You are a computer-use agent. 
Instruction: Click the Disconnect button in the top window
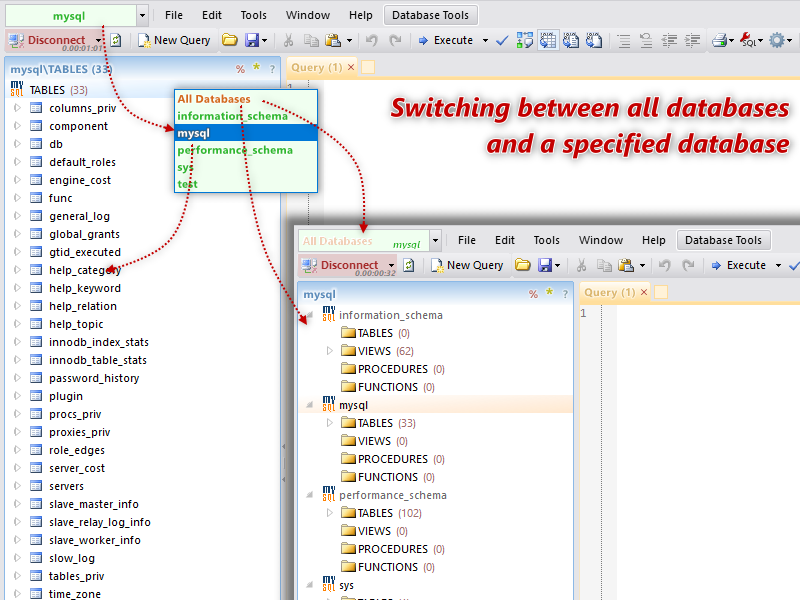pos(50,40)
